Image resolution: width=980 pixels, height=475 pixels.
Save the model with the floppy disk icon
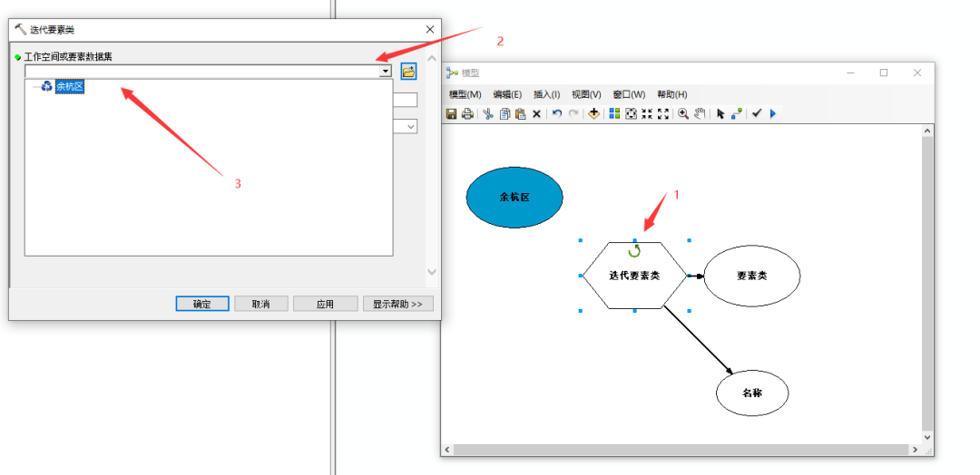451,113
